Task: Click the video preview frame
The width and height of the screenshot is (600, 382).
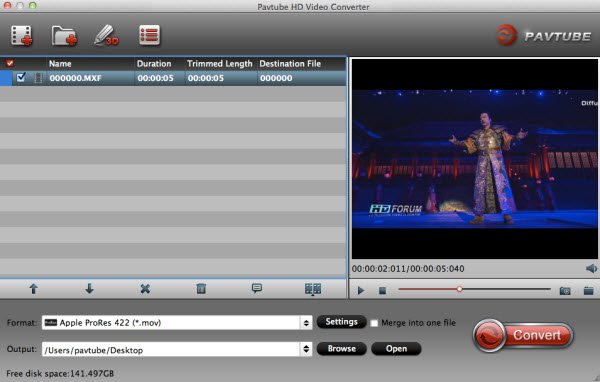Action: click(474, 159)
